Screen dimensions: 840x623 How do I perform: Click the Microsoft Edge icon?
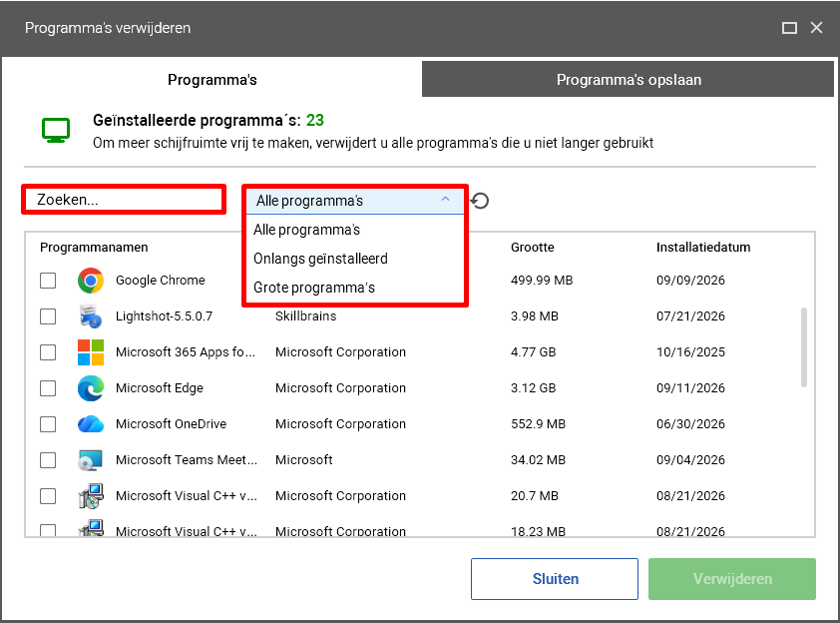(91, 388)
